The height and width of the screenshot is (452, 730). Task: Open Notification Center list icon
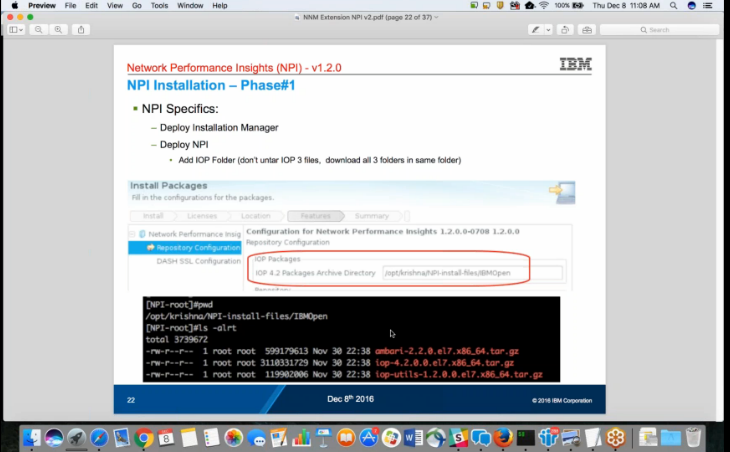(x=708, y=6)
